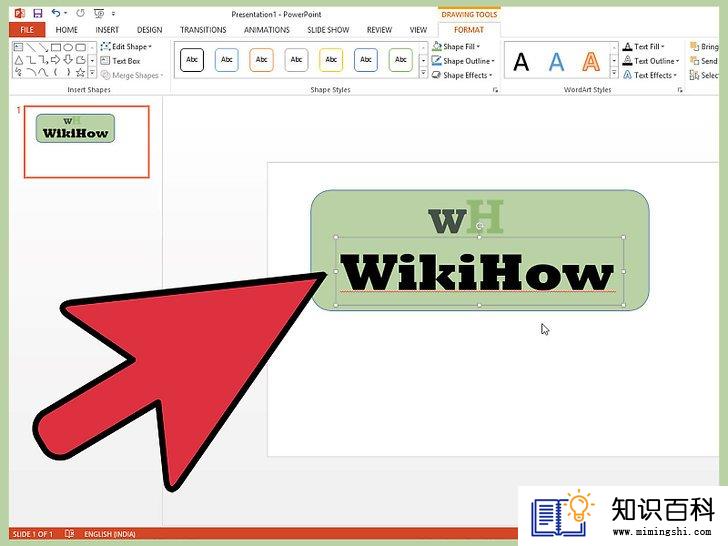Apply the blue A WordArt style

tap(556, 61)
